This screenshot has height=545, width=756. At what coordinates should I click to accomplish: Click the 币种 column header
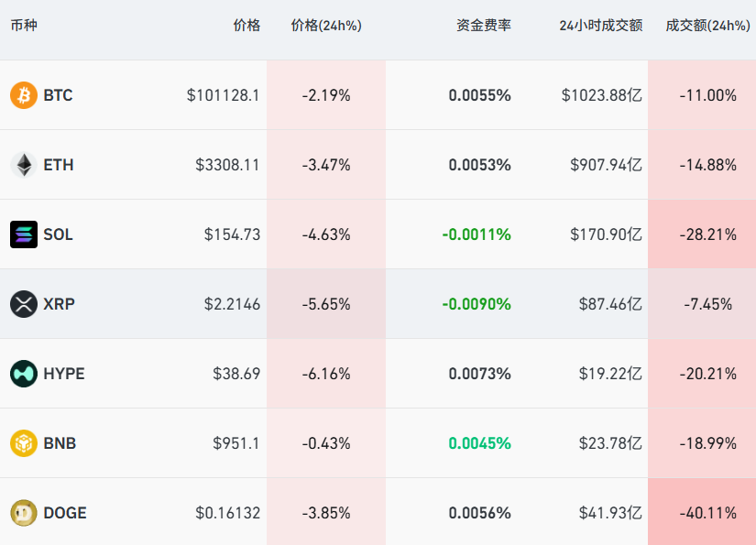click(x=24, y=26)
